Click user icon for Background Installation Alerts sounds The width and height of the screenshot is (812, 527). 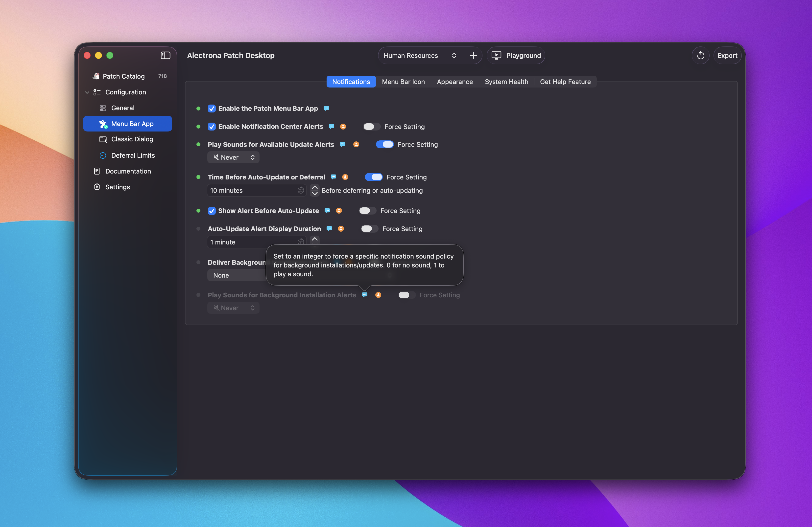pos(378,295)
